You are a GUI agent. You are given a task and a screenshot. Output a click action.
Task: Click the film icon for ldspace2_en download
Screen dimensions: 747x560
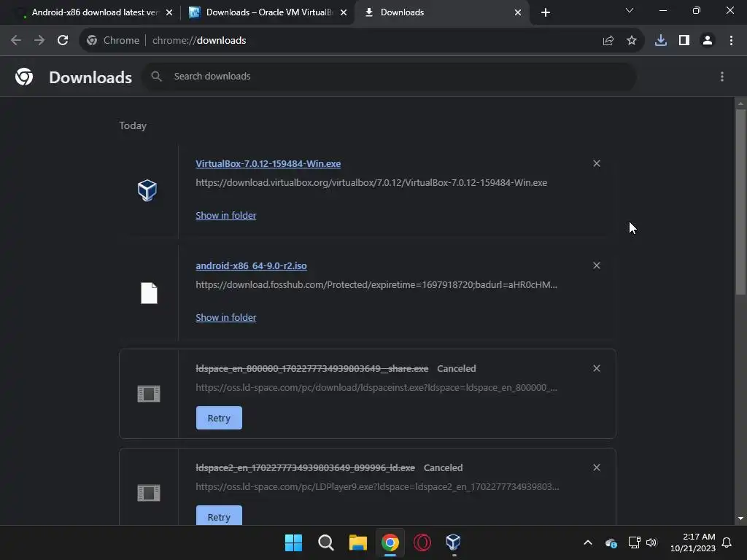point(149,493)
